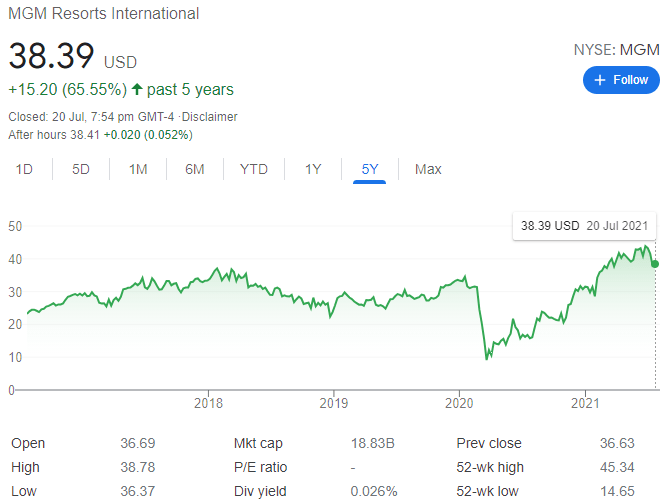Click the green up arrow beside percentage change
The image size is (664, 504).
135,90
